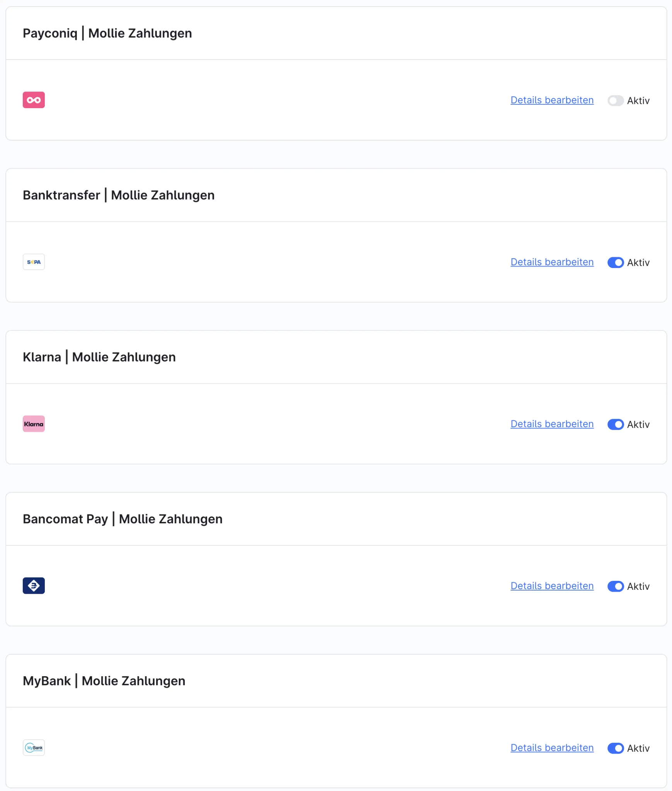Open Details bearbeiten for Bancomat Pay
Viewport: 672px width, 791px height.
[552, 586]
